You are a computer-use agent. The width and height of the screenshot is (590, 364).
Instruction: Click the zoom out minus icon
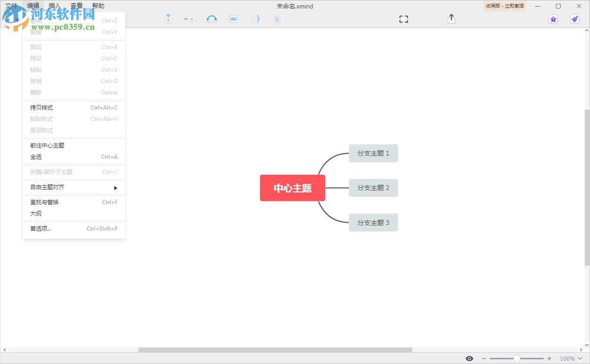click(x=484, y=358)
